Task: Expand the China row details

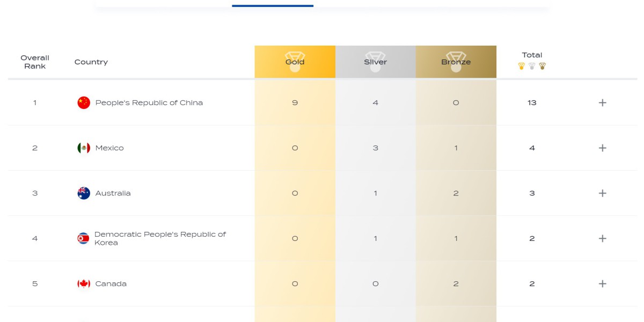Action: [x=602, y=103]
